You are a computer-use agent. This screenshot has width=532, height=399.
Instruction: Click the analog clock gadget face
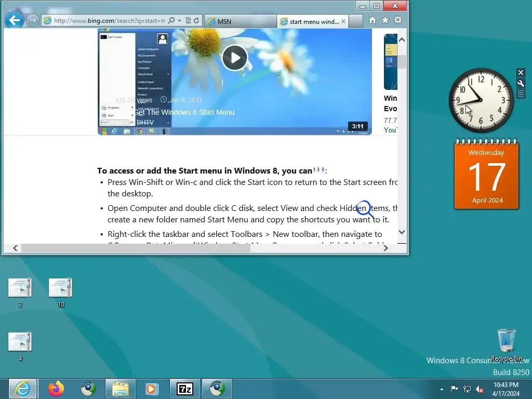point(481,100)
